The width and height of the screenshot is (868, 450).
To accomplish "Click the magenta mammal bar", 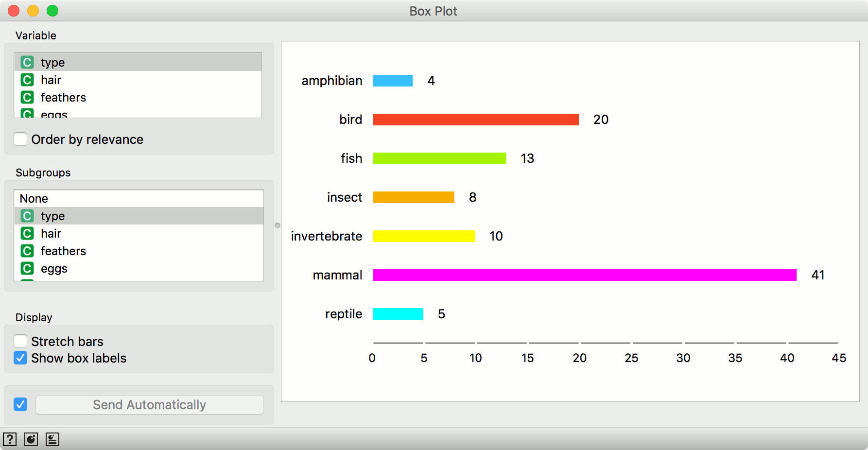I will coord(585,275).
